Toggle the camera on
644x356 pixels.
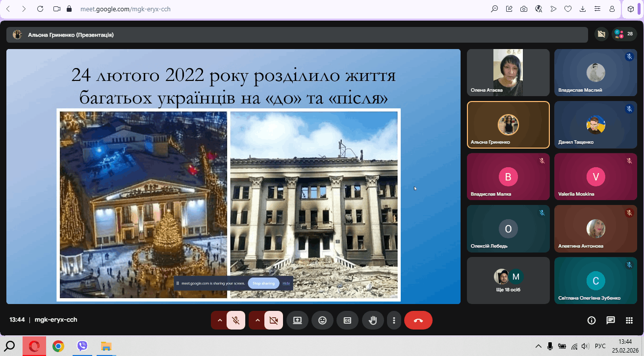click(x=274, y=320)
